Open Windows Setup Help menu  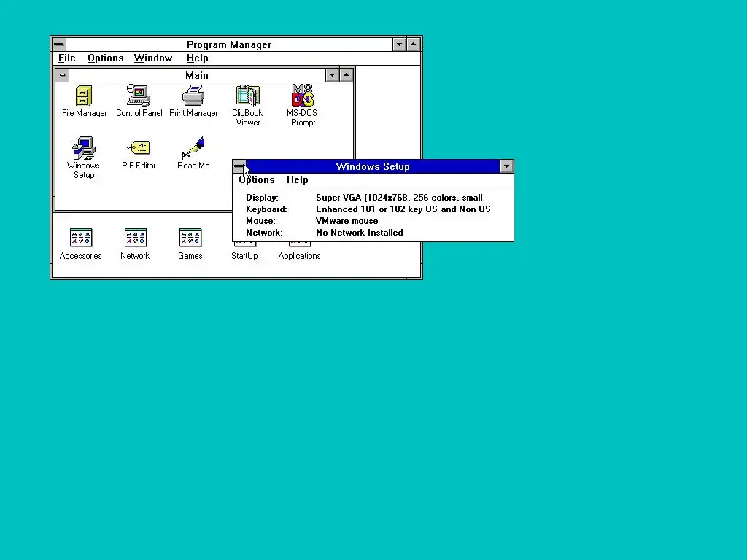(298, 180)
